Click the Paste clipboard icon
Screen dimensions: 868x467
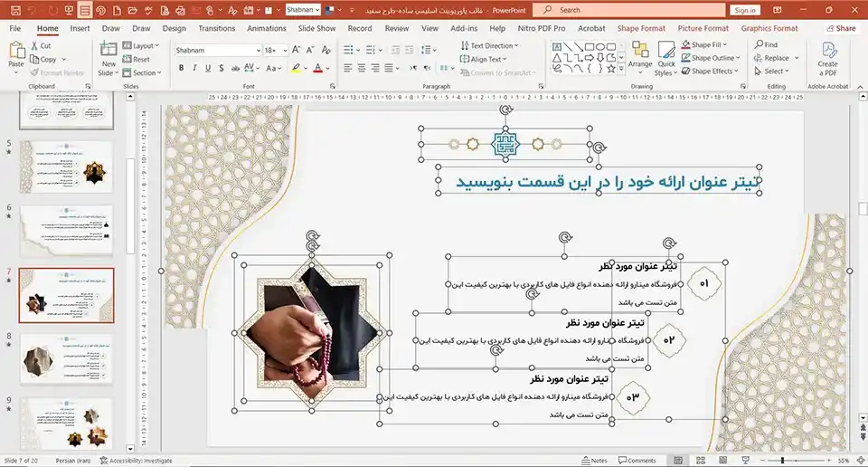[16, 51]
